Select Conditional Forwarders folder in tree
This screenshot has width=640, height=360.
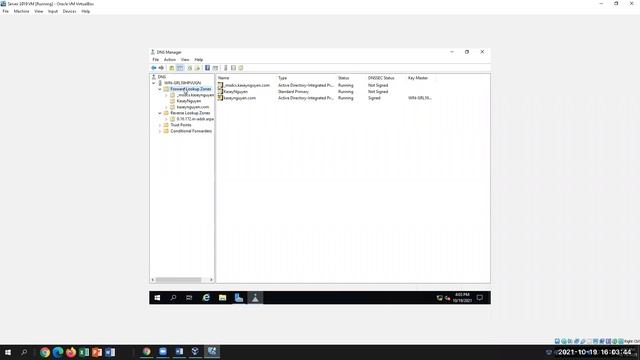click(191, 131)
